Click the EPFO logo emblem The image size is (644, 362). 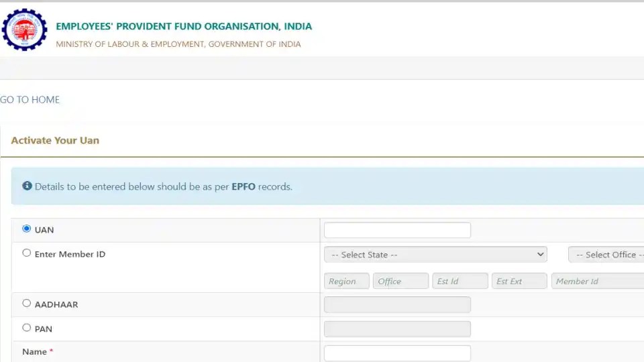click(24, 29)
